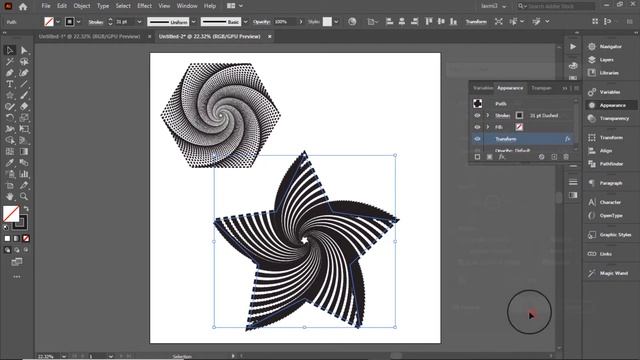Set color mode to None
Image resolution: width=640 pixels, height=360 pixels.
click(x=26, y=238)
